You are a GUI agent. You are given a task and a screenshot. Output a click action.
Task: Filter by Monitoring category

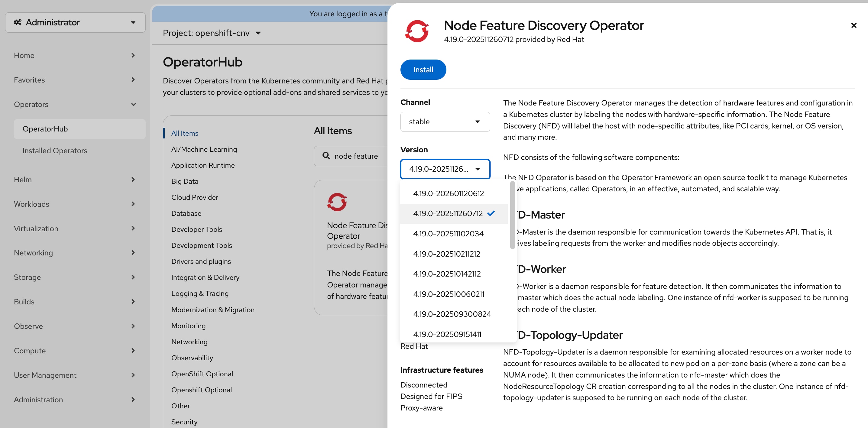coord(188,326)
